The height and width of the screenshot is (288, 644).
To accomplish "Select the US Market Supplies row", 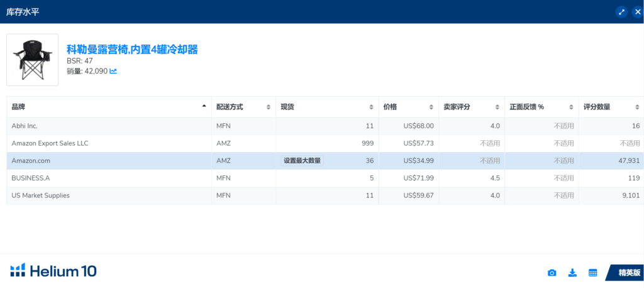I will click(41, 196).
